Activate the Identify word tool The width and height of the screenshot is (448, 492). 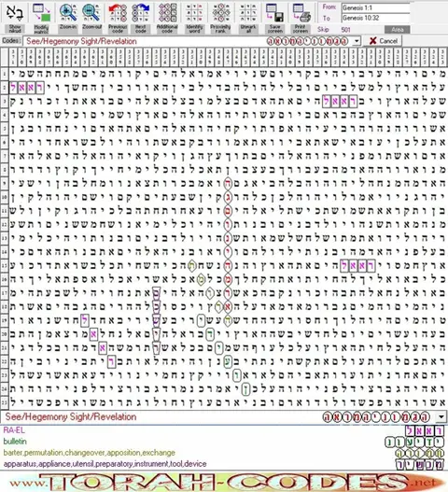point(194,18)
